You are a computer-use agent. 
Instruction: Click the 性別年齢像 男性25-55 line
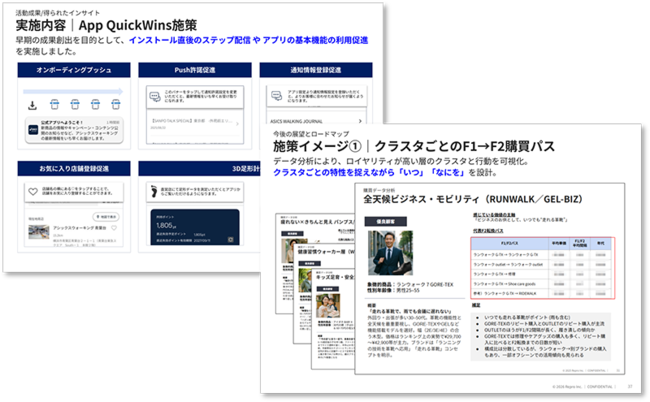click(x=393, y=291)
